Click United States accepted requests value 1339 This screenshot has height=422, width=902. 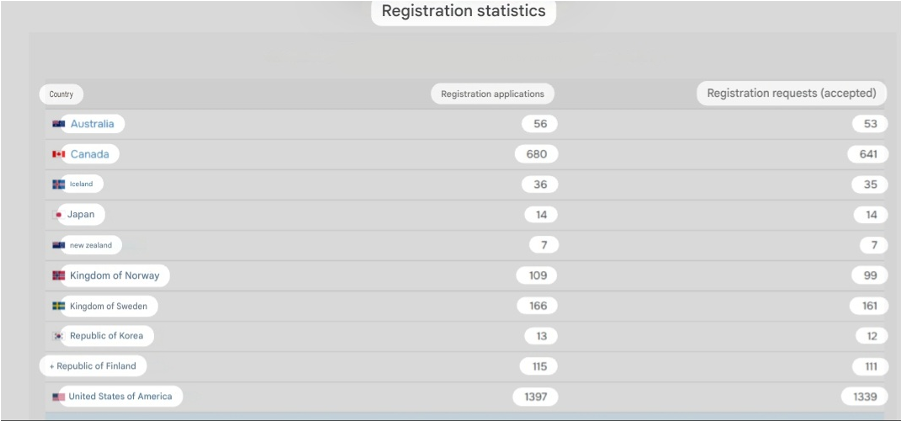point(863,397)
